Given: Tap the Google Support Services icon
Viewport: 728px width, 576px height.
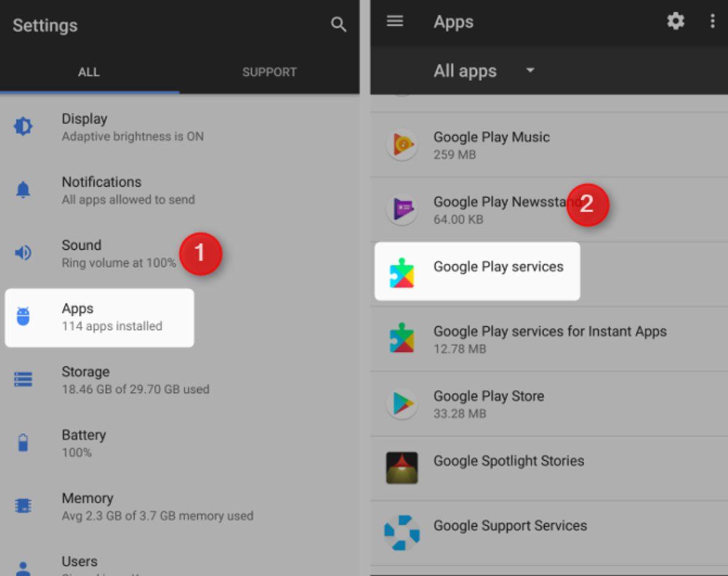Looking at the screenshot, I should 402,533.
